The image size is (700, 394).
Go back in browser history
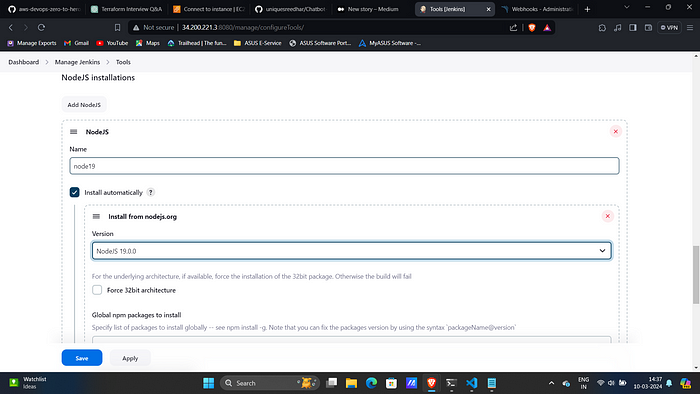(11, 28)
